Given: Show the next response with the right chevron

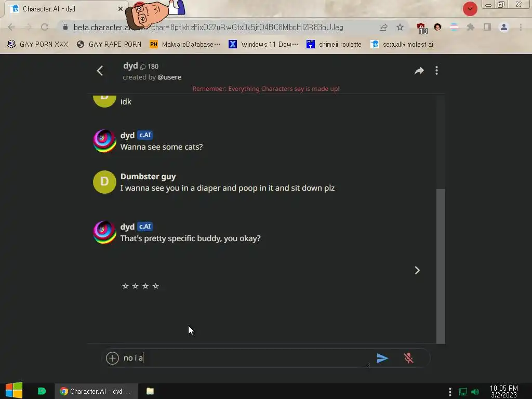Looking at the screenshot, I should 417,270.
